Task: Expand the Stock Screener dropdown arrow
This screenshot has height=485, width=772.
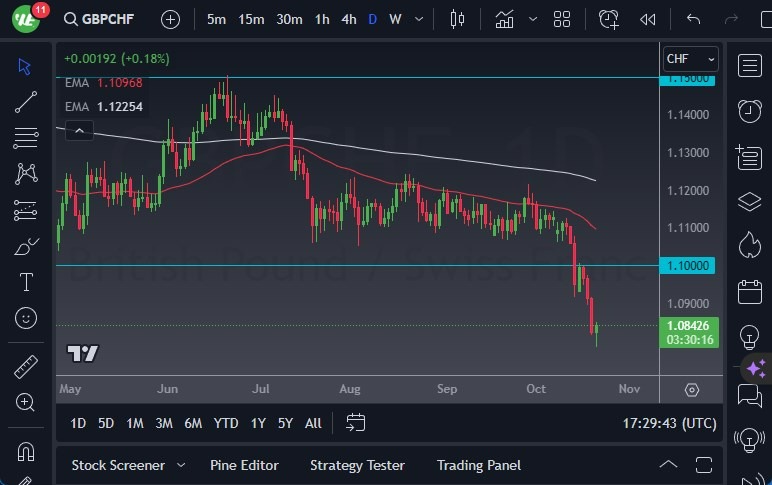Action: (x=181, y=465)
